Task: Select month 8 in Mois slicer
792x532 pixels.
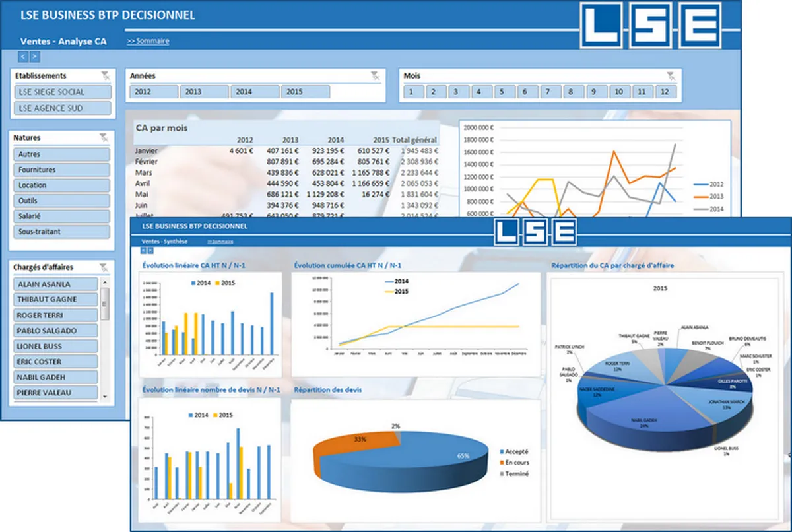Action: [572, 92]
